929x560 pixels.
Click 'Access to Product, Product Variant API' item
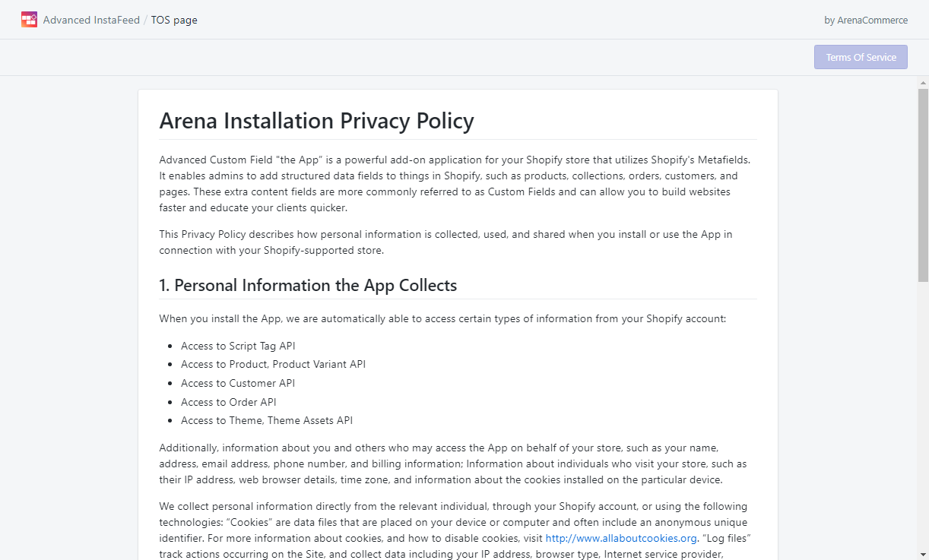click(x=273, y=365)
